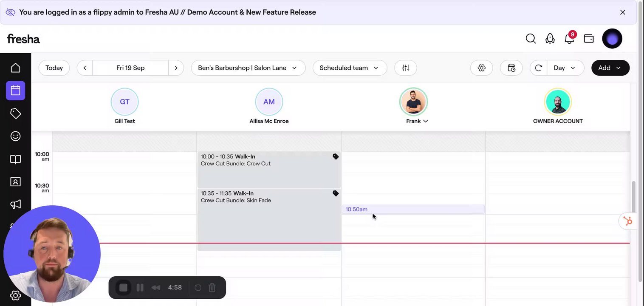The image size is (644, 306).
Task: Open the Settings gear in sidebar
Action: click(x=15, y=295)
